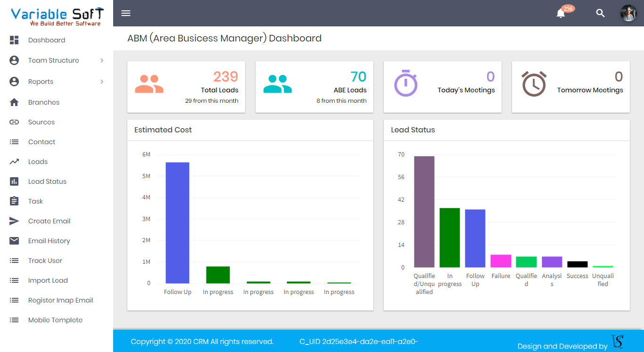Image resolution: width=644 pixels, height=352 pixels.
Task: Open Email History in sidebar
Action: (x=49, y=241)
